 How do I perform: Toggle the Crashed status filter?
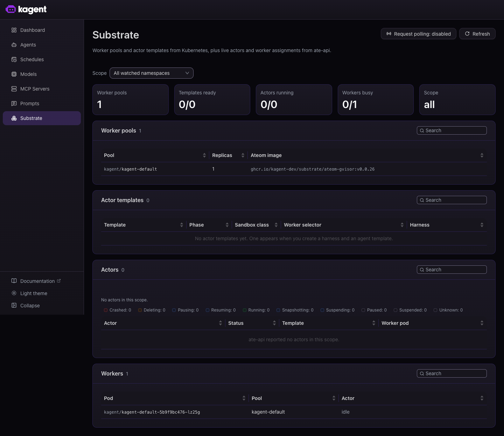[118, 310]
